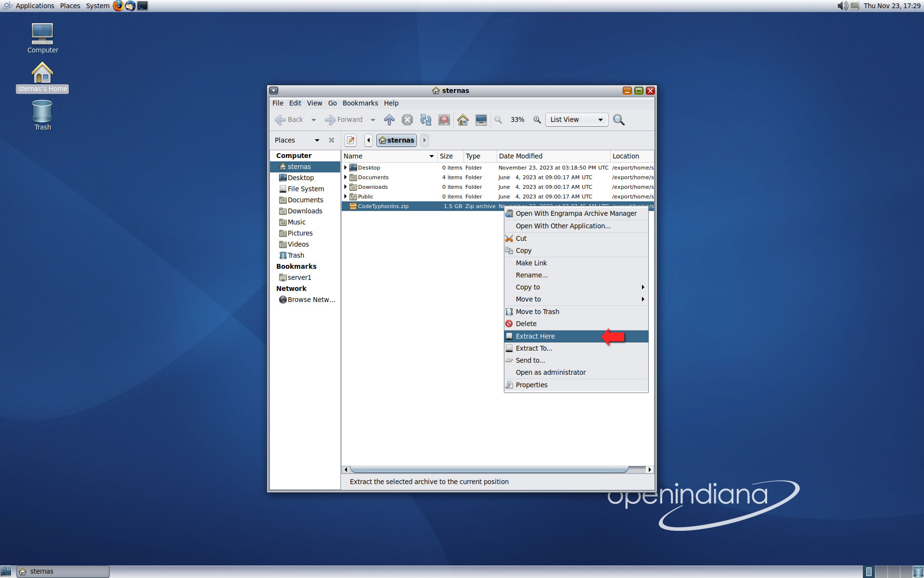Select Make Link menu entry
This screenshot has height=578, width=924.
tap(576, 263)
